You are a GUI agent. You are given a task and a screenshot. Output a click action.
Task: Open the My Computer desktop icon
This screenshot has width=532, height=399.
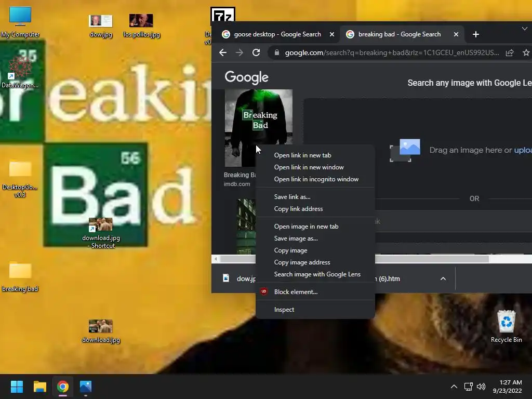(x=20, y=21)
